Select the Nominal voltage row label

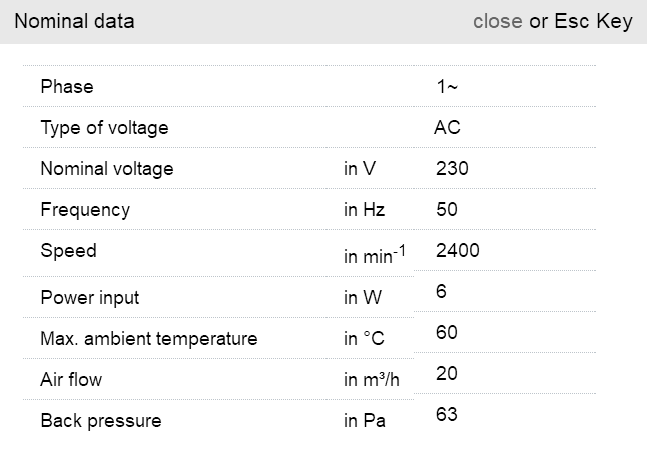(107, 169)
